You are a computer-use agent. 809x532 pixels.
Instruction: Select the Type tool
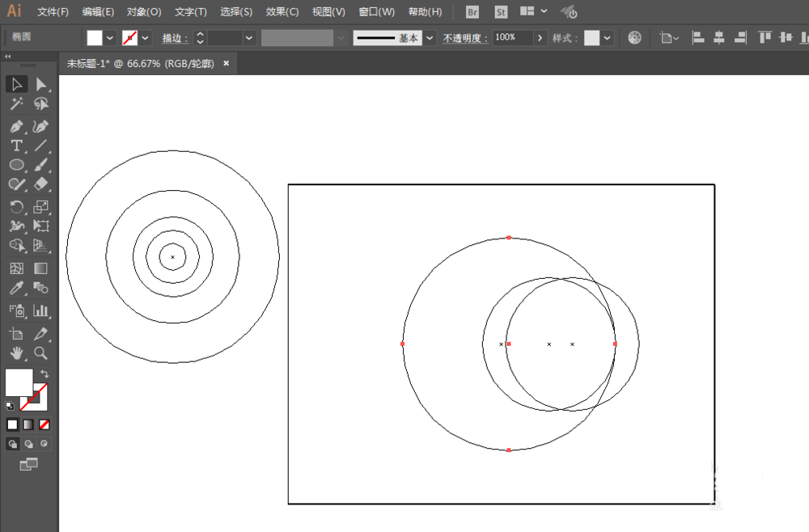coord(16,146)
